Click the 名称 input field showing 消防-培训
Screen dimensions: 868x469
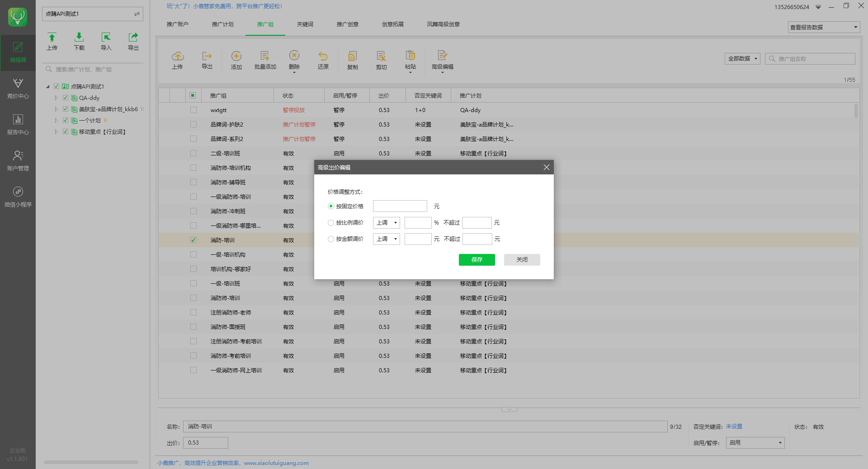(425, 427)
